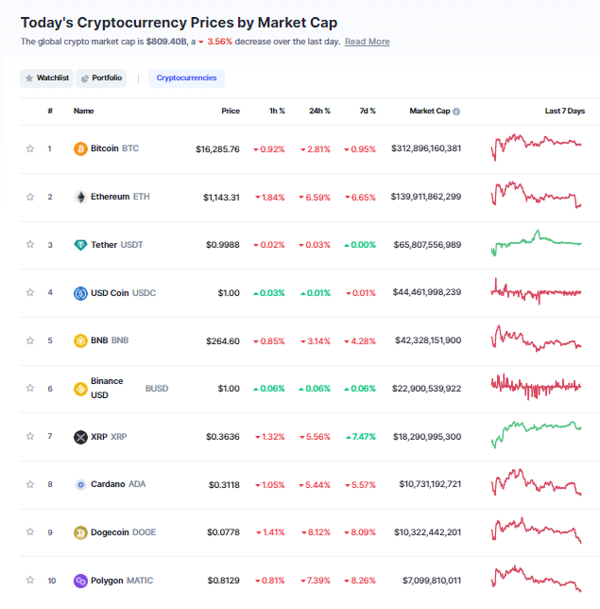Click Ethereum price $1,143.31

coord(221,197)
